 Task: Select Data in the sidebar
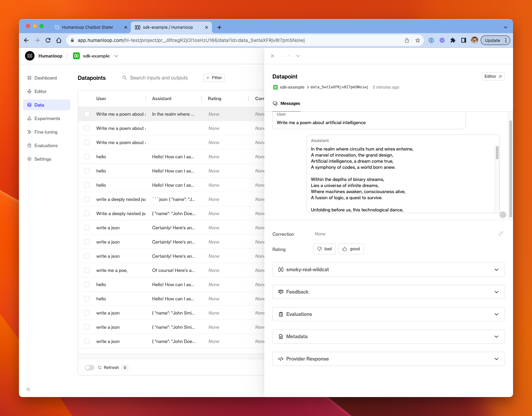coord(47,105)
